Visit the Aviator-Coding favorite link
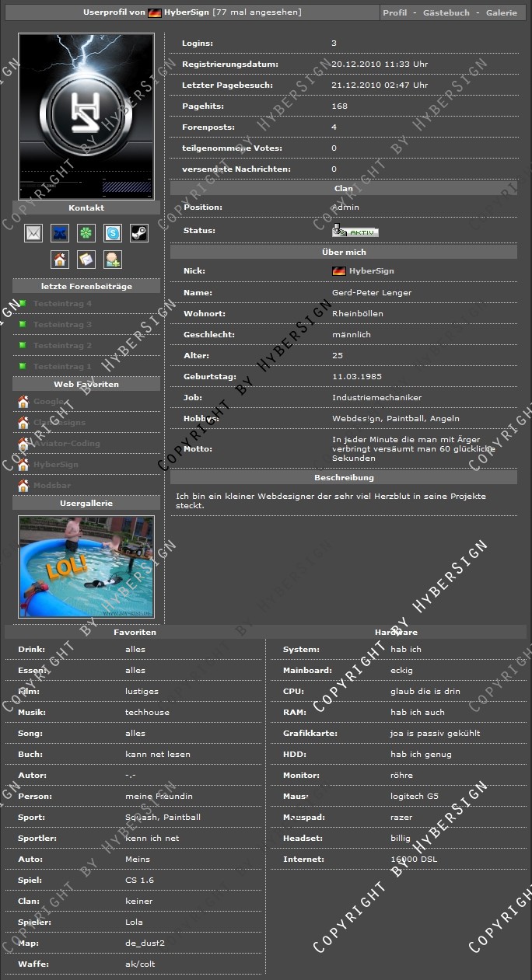This screenshot has width=532, height=980. tap(66, 444)
